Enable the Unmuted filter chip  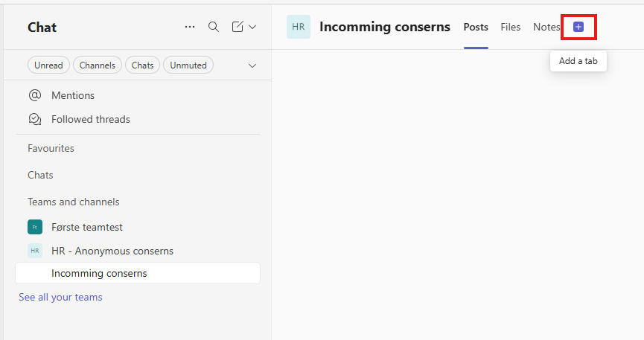pos(188,65)
